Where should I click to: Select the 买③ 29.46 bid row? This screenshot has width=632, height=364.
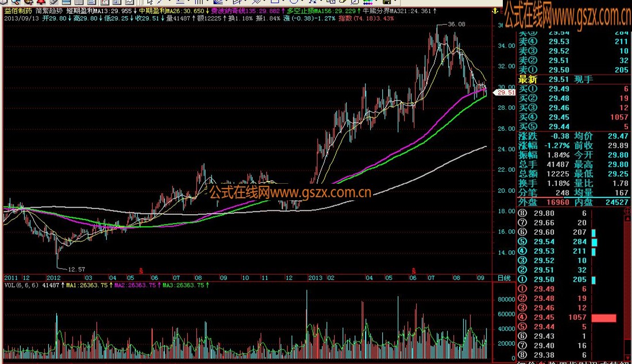tap(573, 107)
